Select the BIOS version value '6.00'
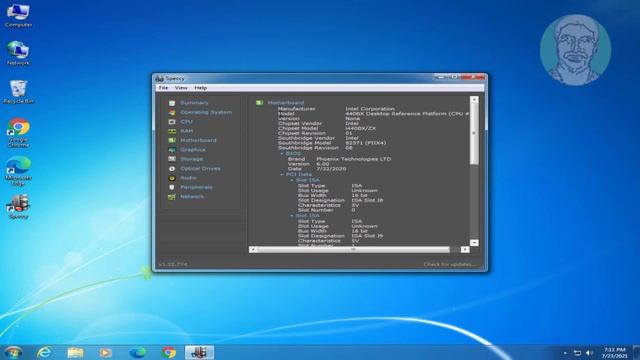Viewport: 640px width, 360px height. point(322,164)
